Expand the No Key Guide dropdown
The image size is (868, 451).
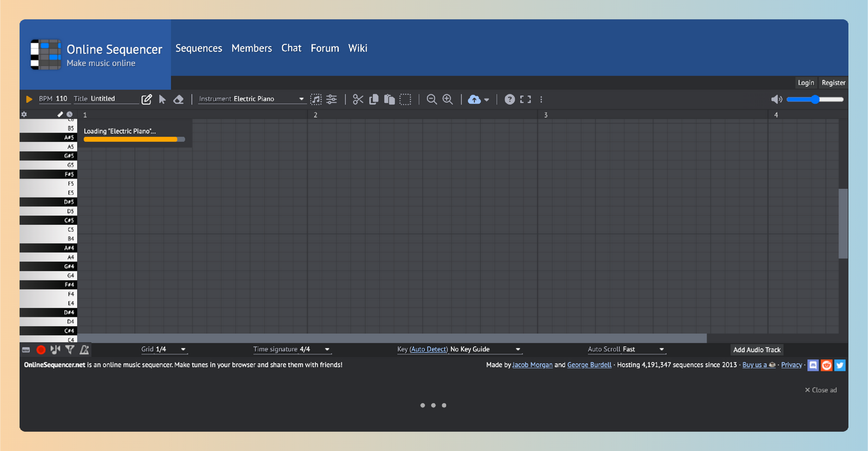(486, 349)
